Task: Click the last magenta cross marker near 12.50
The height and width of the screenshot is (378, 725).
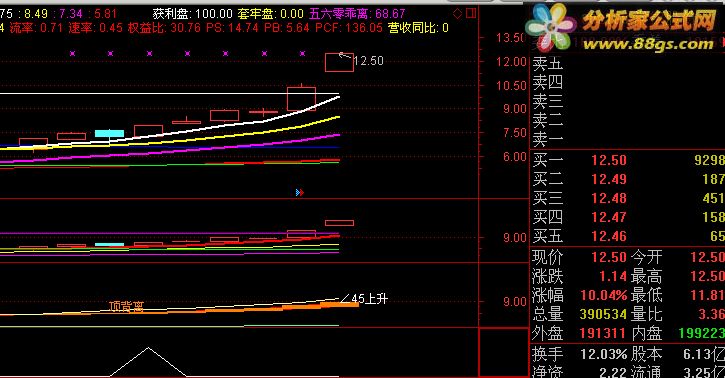Action: coord(302,54)
